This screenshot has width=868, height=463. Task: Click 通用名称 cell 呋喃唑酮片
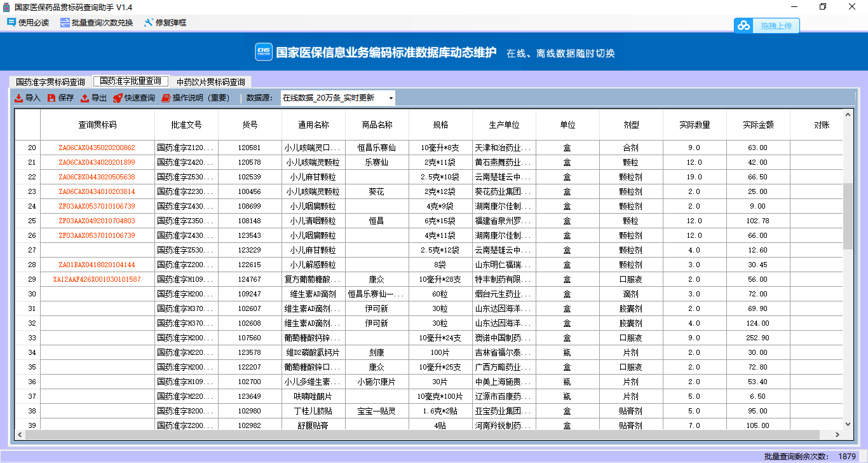click(313, 396)
